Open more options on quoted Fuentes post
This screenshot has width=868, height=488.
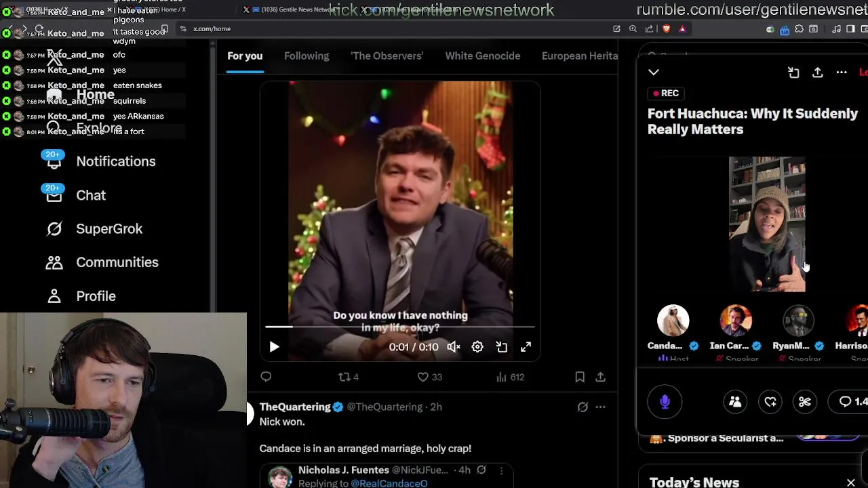[501, 470]
